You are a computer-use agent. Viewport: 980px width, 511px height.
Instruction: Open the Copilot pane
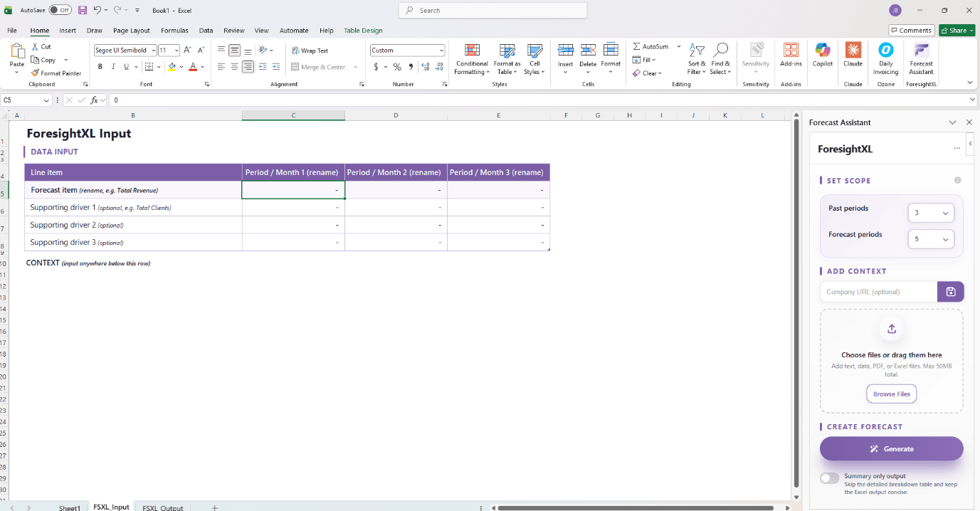[822, 60]
